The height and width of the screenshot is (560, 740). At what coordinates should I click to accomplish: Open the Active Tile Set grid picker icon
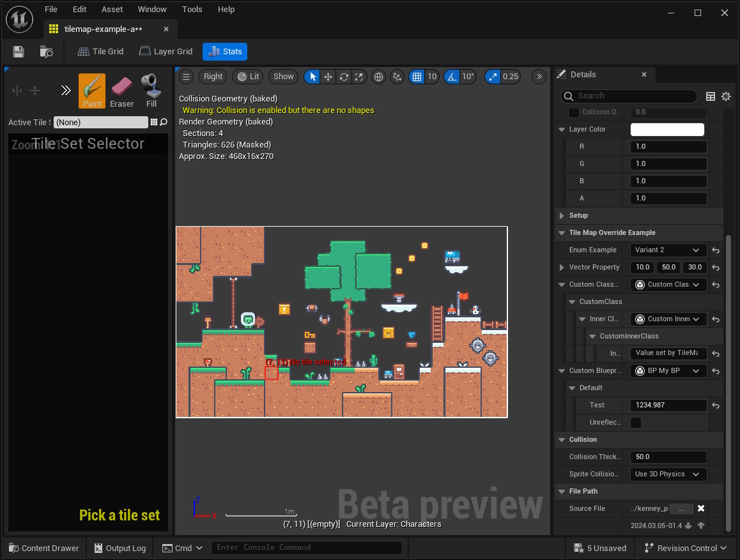click(x=154, y=122)
